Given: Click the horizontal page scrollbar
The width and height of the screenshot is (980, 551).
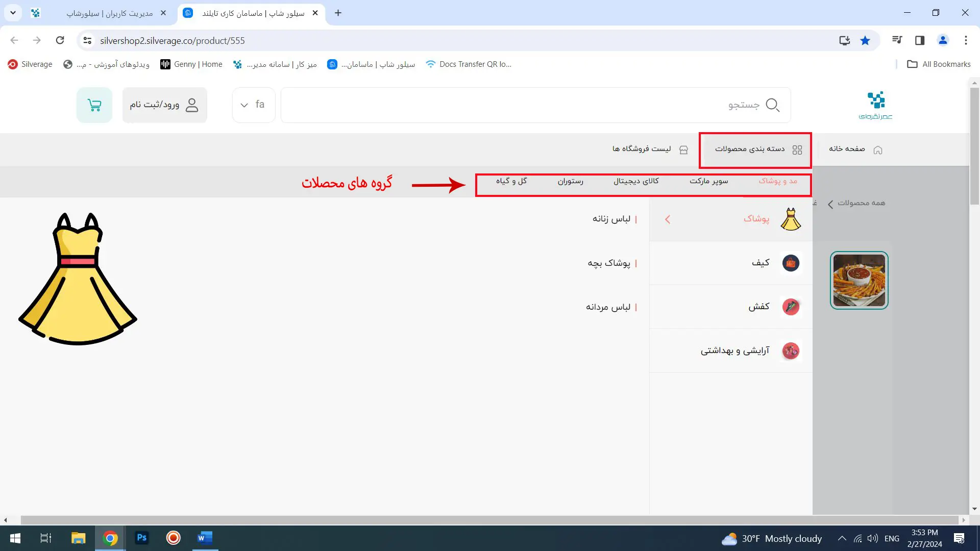Looking at the screenshot, I should pos(489,520).
